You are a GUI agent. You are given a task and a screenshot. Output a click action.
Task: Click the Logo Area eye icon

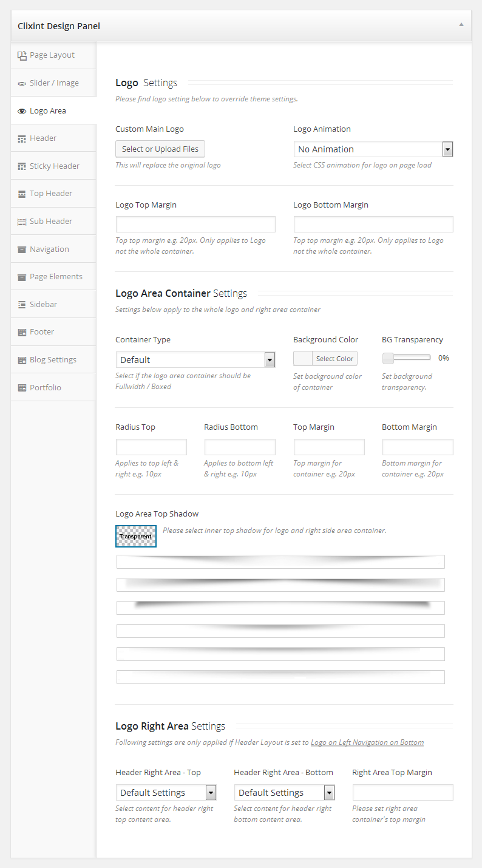pos(22,111)
